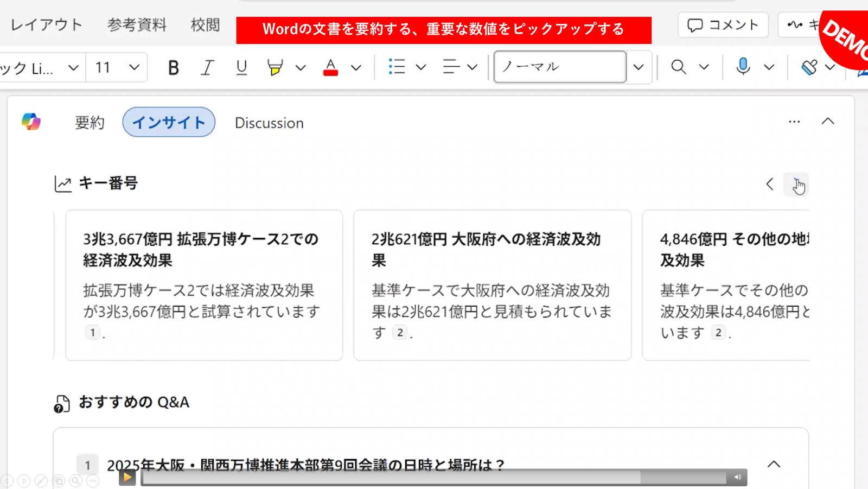This screenshot has height=489, width=868.
Task: Open the font size dropdown
Action: point(134,67)
